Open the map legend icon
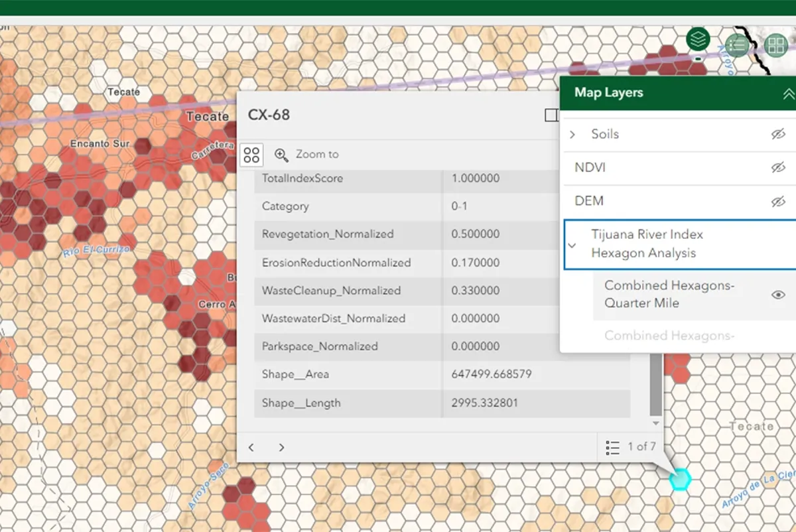The image size is (796, 532). pos(736,45)
